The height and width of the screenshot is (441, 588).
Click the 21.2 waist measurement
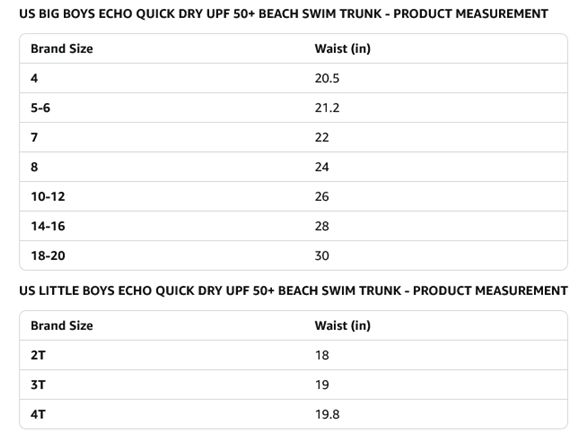[327, 108]
